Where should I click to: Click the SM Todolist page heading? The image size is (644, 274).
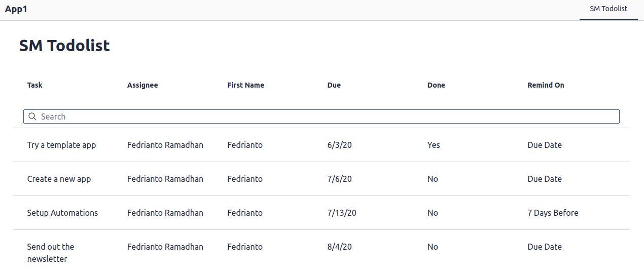pyautogui.click(x=64, y=46)
